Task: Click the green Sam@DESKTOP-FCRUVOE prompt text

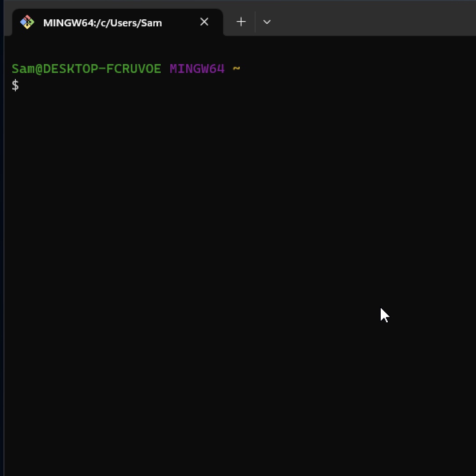Action: [x=86, y=69]
